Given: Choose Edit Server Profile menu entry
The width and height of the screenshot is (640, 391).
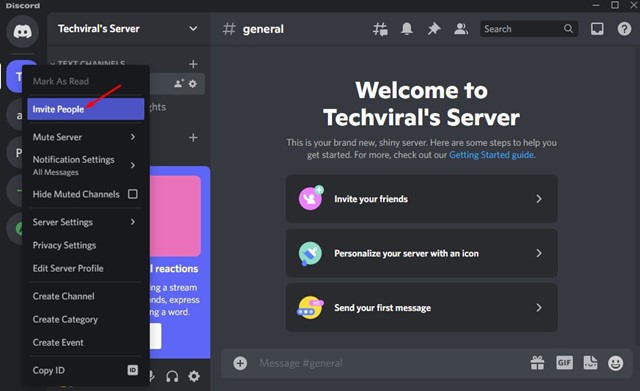Looking at the screenshot, I should tap(86, 268).
